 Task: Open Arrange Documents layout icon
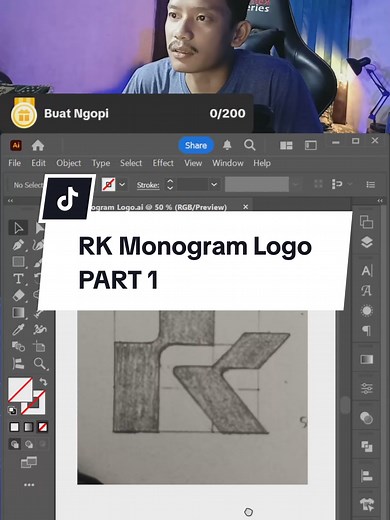[x=286, y=145]
